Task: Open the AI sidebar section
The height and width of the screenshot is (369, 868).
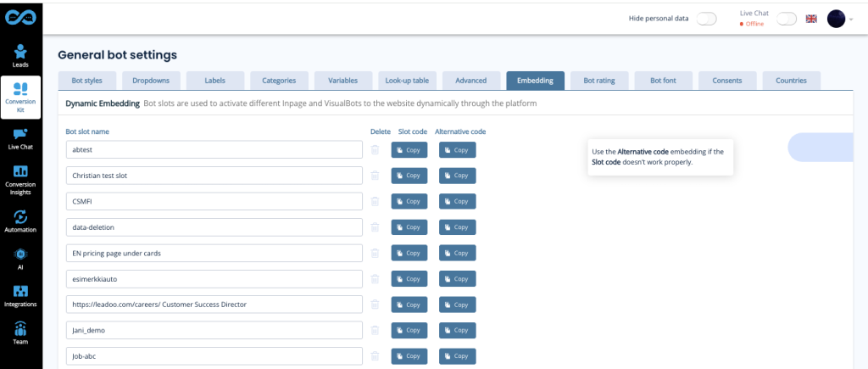Action: [21, 259]
